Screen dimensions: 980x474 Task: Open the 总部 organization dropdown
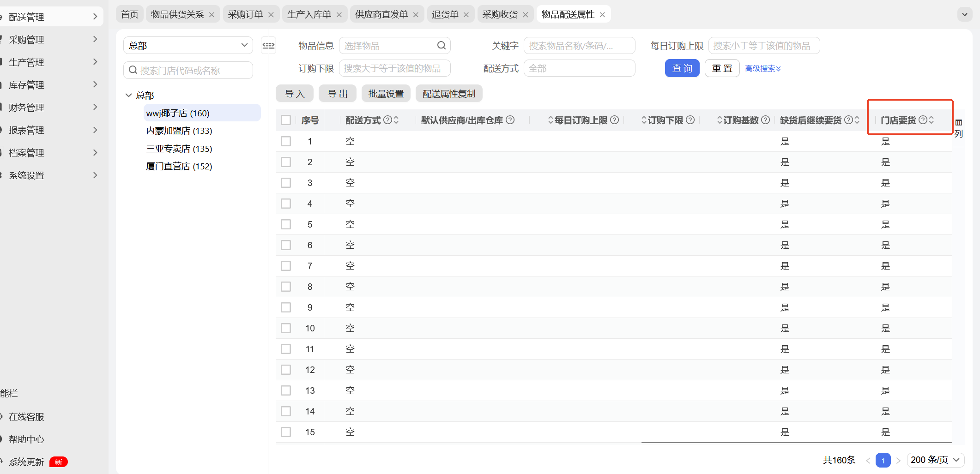[x=188, y=45]
